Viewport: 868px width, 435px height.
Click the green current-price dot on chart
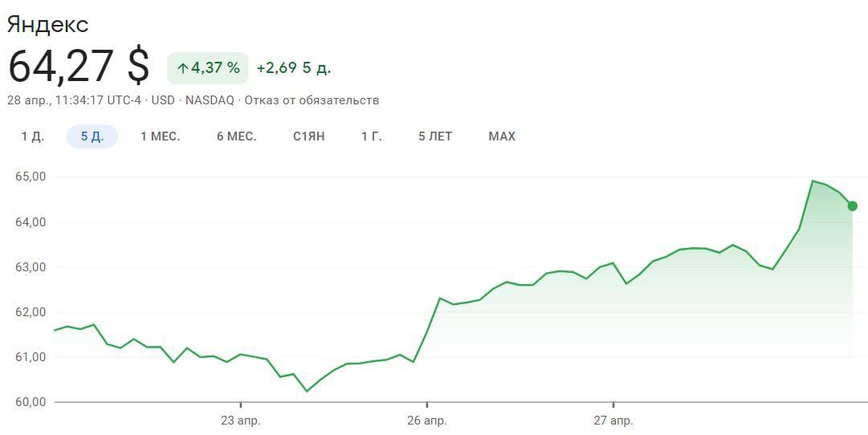point(852,206)
